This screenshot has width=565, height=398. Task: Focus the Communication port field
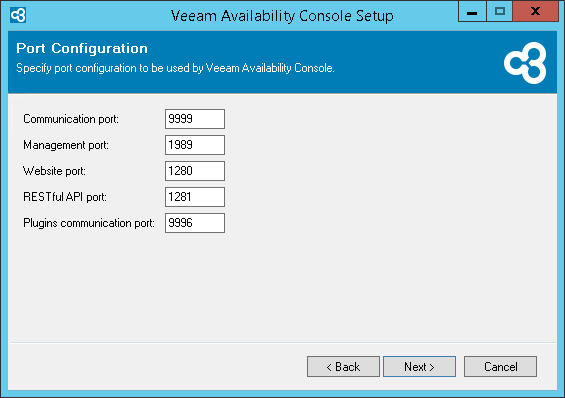pyautogui.click(x=195, y=119)
